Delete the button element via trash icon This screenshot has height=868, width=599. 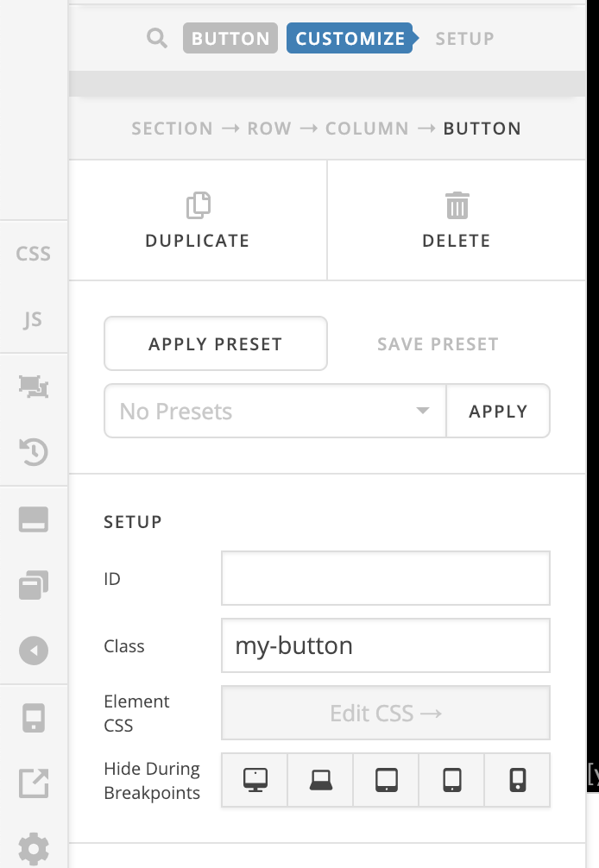click(x=457, y=205)
